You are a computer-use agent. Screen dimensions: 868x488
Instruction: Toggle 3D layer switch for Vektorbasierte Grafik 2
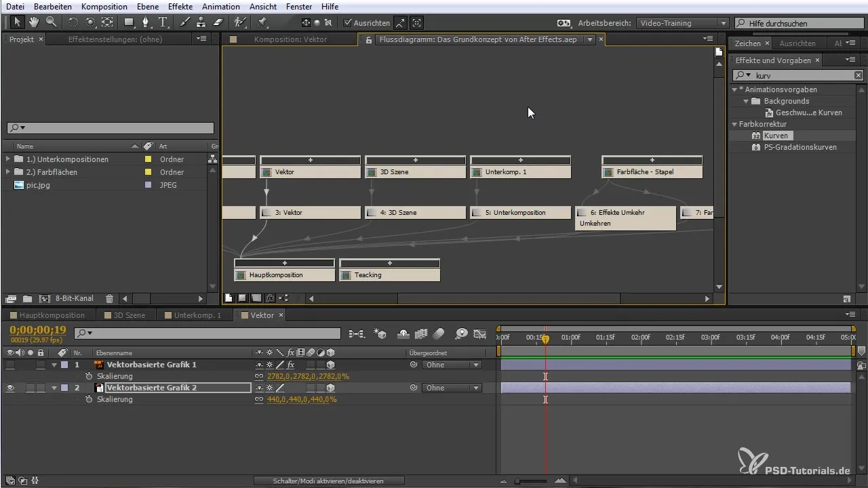tap(331, 388)
